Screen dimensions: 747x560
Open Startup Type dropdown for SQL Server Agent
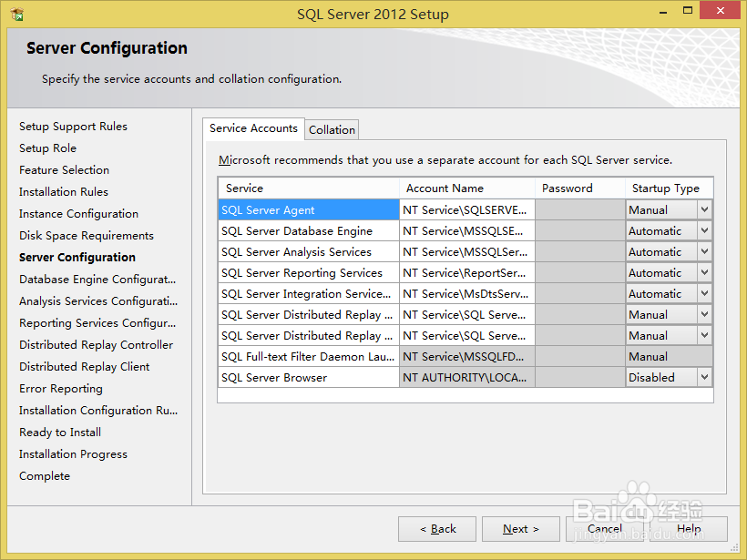click(704, 209)
